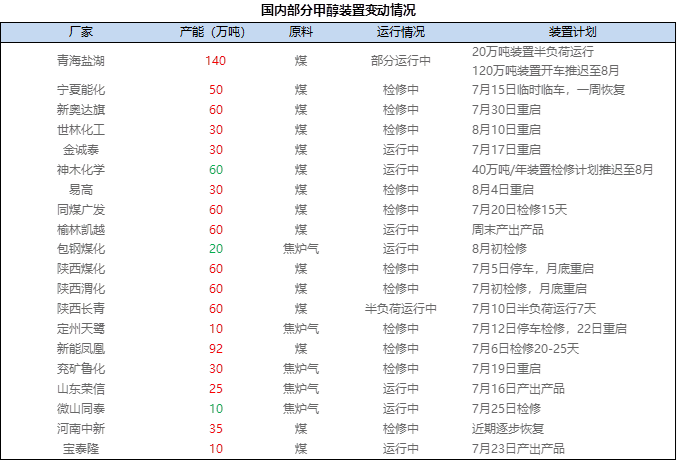Image resolution: width=677 pixels, height=461 pixels.
Task: Select the 同煤广发 row name
Action: pos(81,210)
